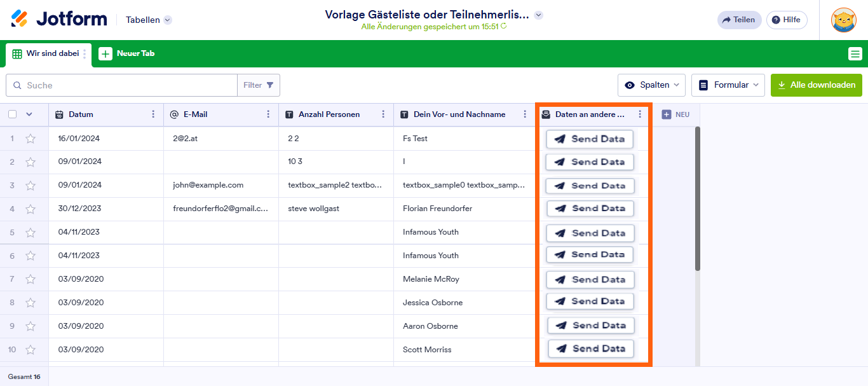
Task: Click the Teilen share button
Action: pyautogui.click(x=738, y=20)
